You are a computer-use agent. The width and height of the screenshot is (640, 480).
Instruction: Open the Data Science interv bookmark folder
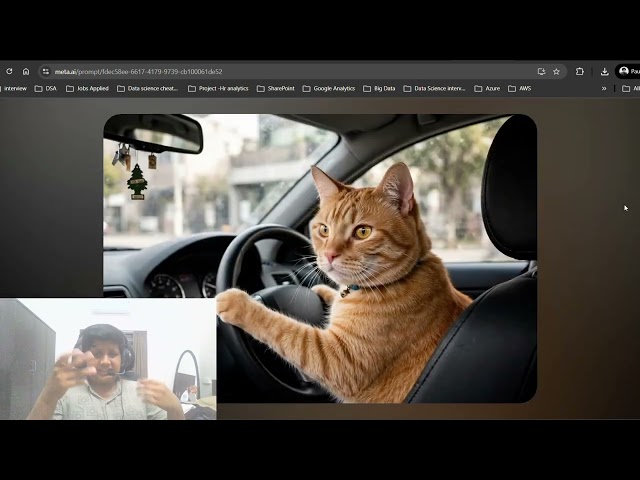pos(435,88)
